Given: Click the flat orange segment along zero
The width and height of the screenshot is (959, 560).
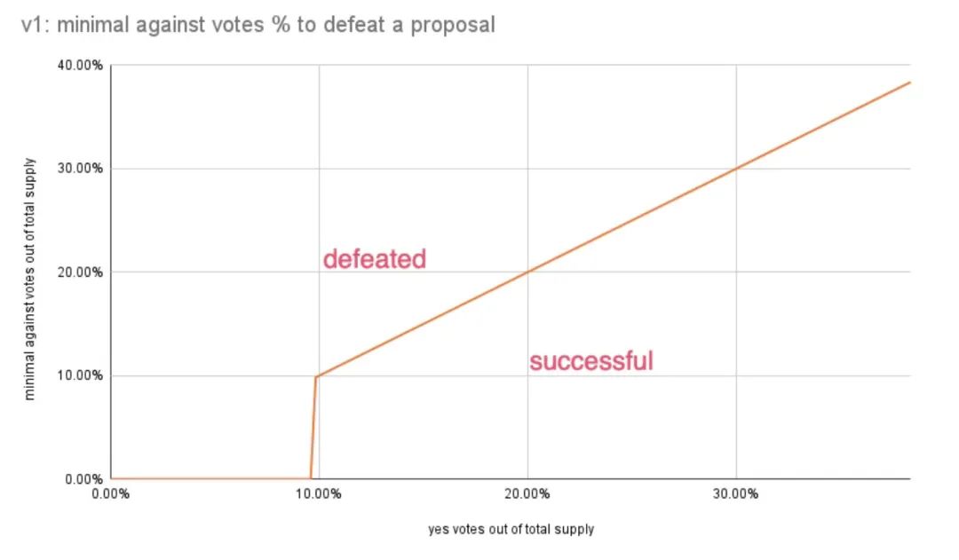Looking at the screenshot, I should (x=211, y=478).
